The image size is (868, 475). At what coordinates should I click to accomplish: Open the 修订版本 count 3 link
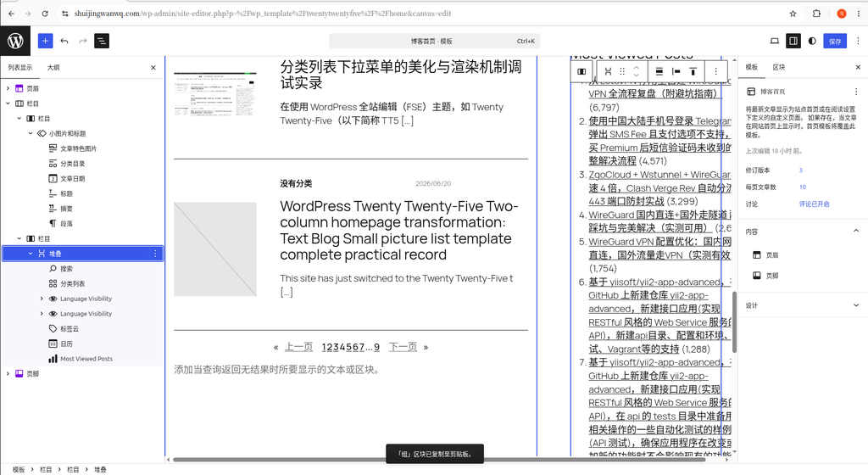[x=800, y=170]
